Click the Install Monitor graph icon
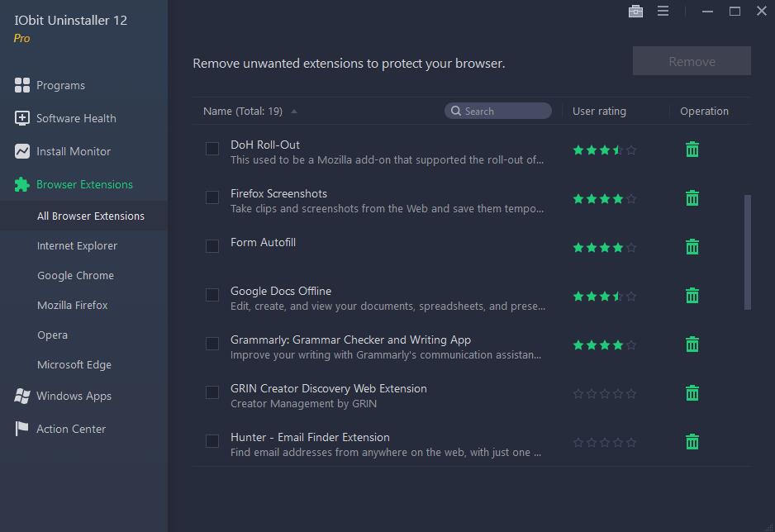The width and height of the screenshot is (775, 532). (x=21, y=152)
